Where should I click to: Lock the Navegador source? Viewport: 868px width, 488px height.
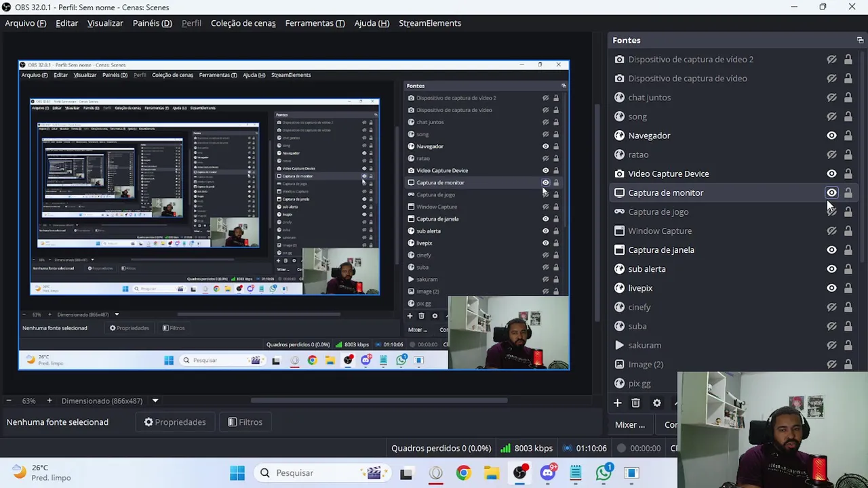coord(848,136)
